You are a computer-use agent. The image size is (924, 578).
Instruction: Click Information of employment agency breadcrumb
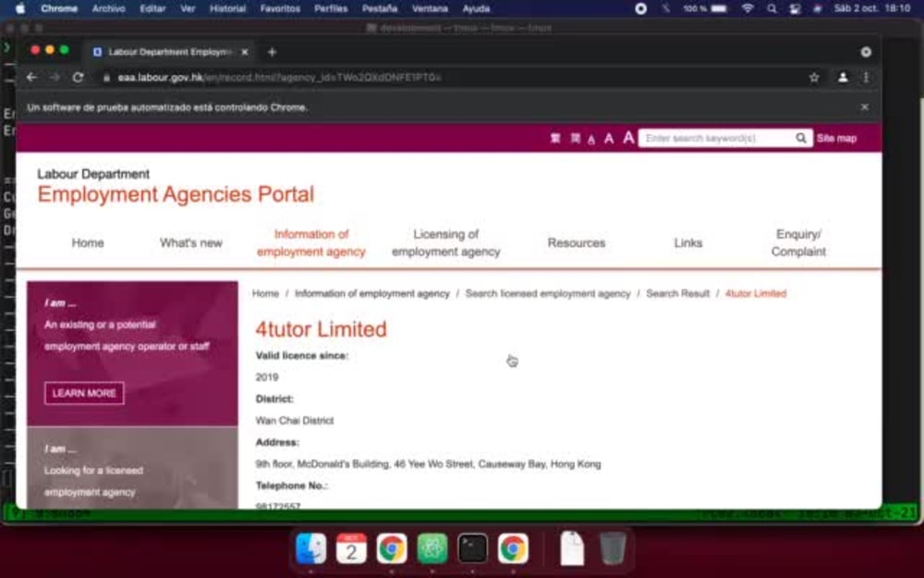[x=371, y=294]
